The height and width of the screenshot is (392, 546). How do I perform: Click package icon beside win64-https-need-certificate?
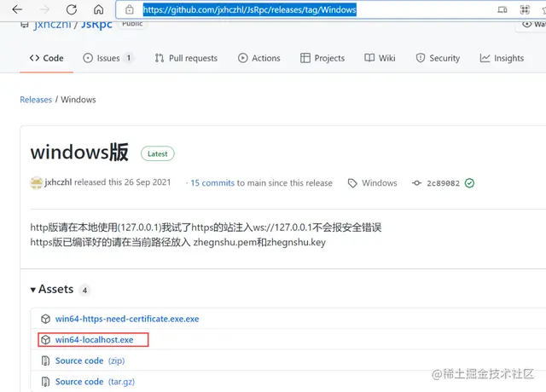click(x=45, y=319)
